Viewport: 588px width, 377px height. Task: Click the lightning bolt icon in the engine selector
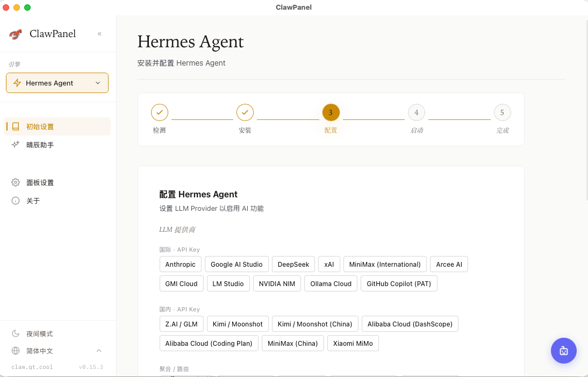pos(17,83)
